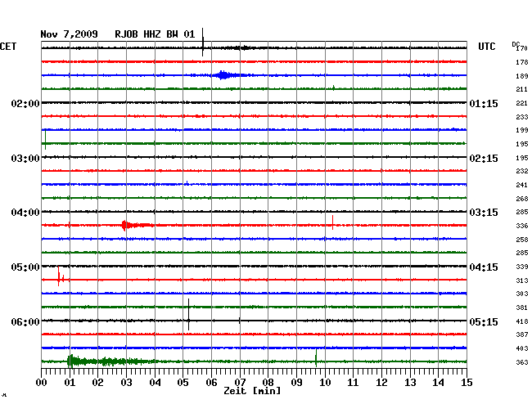Click the DC value 268
This screenshot has width=532, height=404.
[x=522, y=199]
